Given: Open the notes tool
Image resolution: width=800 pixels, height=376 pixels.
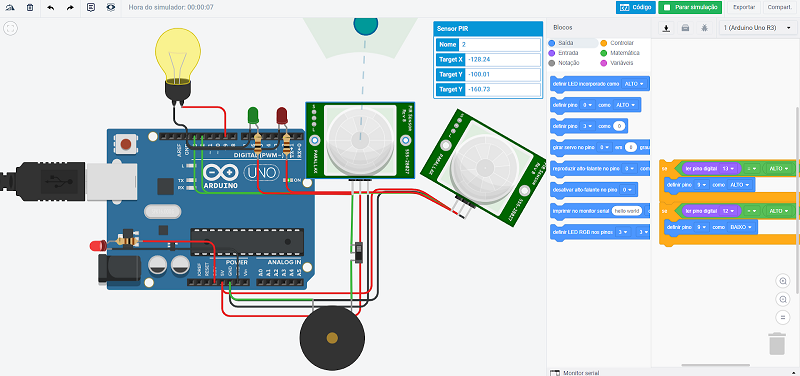Looking at the screenshot, I should tap(91, 8).
